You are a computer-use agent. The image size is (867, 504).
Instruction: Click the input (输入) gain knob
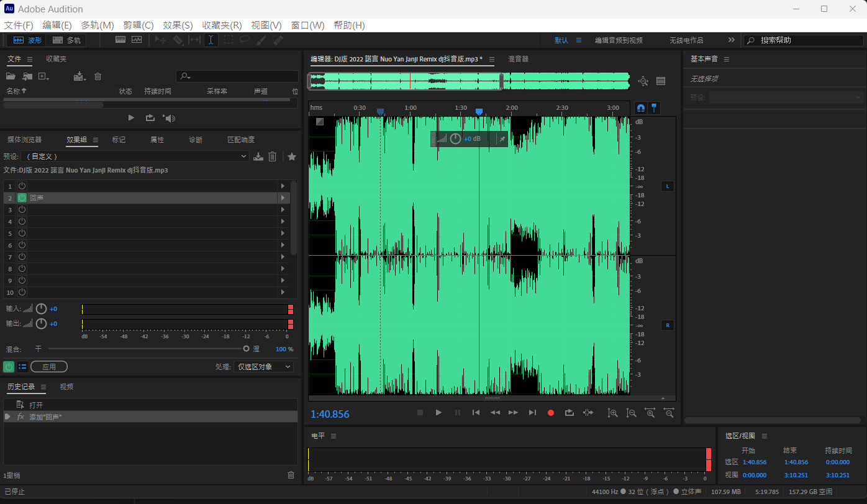(x=42, y=308)
